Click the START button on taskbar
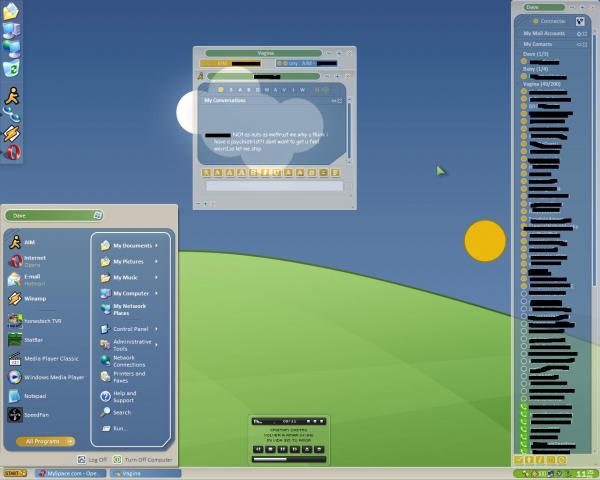The width and height of the screenshot is (600, 480). (x=15, y=473)
